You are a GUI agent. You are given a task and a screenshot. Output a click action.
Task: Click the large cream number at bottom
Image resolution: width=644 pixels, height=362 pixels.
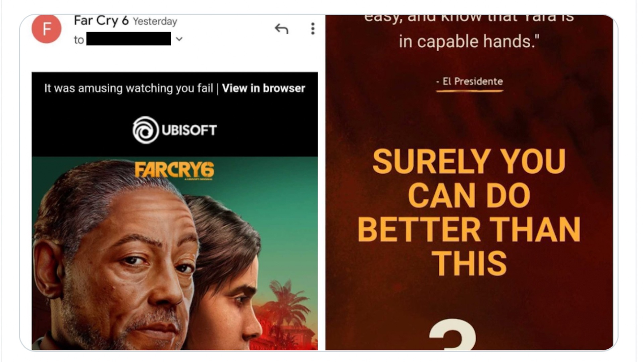[x=453, y=335]
